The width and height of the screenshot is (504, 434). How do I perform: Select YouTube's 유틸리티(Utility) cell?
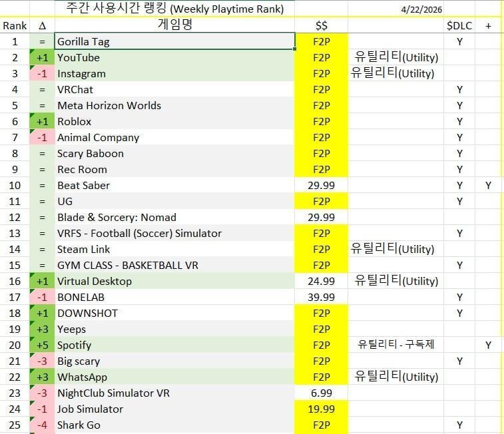[395, 57]
